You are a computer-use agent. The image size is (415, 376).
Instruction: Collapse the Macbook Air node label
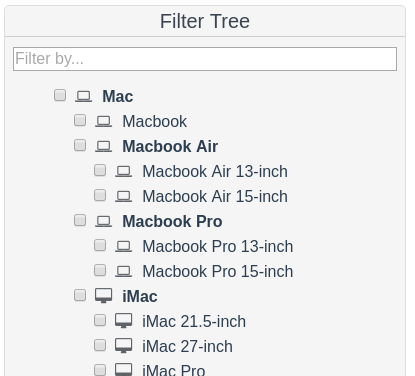pyautogui.click(x=170, y=146)
